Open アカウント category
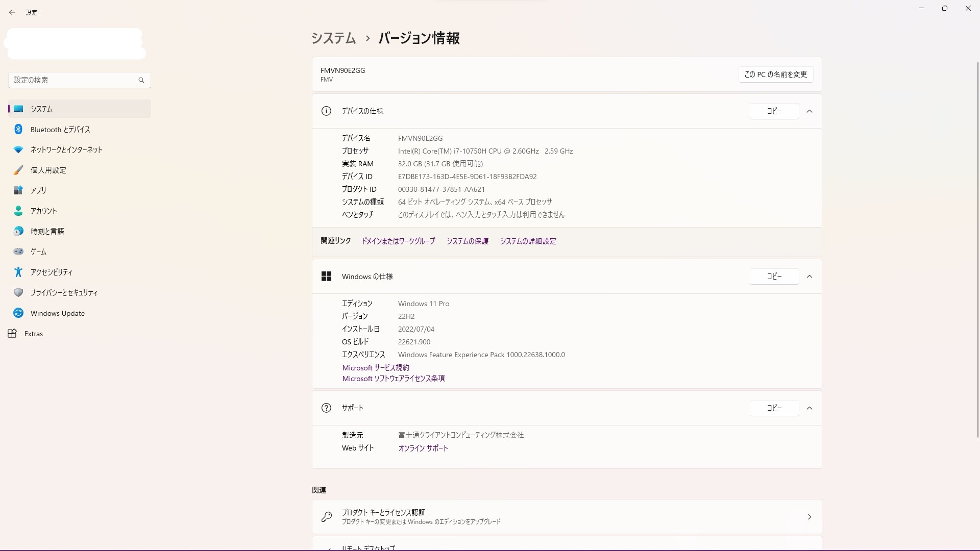 point(80,211)
